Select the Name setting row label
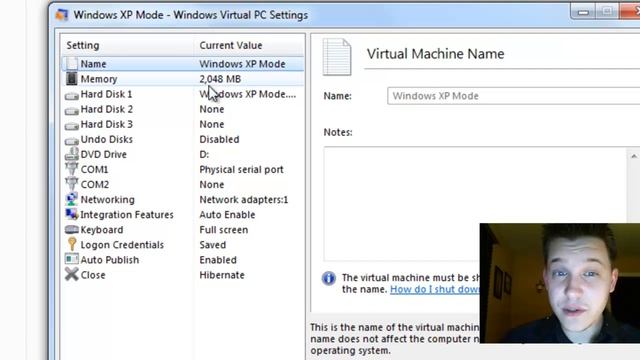 click(x=93, y=64)
